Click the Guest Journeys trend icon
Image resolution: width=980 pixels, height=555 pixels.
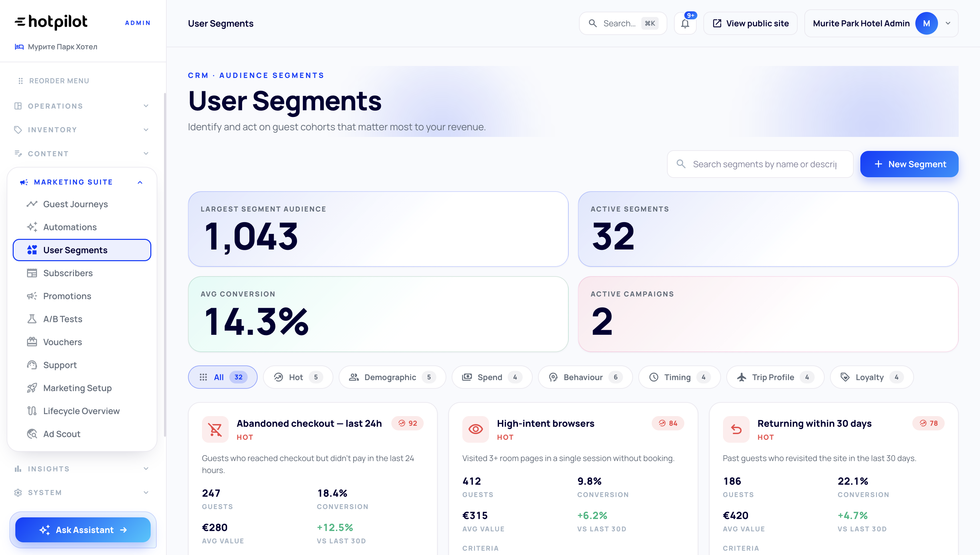point(32,204)
